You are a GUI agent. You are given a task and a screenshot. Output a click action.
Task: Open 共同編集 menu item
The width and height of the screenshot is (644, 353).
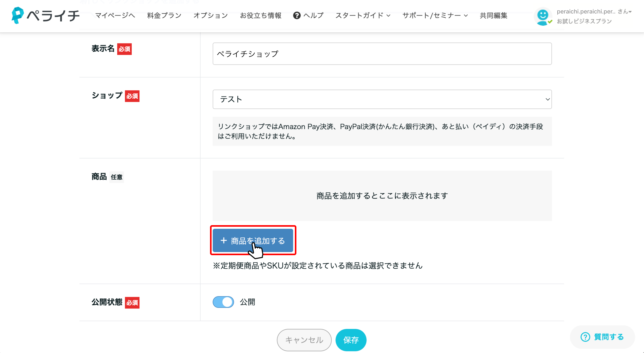493,16
